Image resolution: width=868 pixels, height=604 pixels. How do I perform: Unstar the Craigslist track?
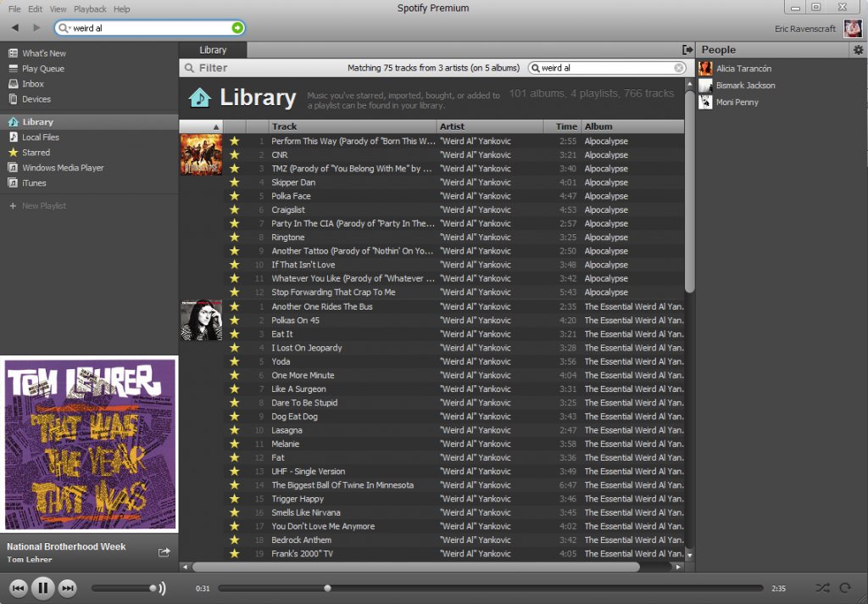[x=235, y=210]
